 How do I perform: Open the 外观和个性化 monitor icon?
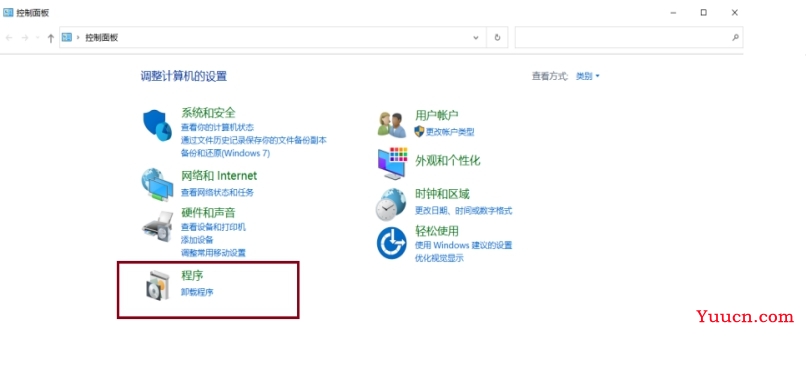coord(392,163)
